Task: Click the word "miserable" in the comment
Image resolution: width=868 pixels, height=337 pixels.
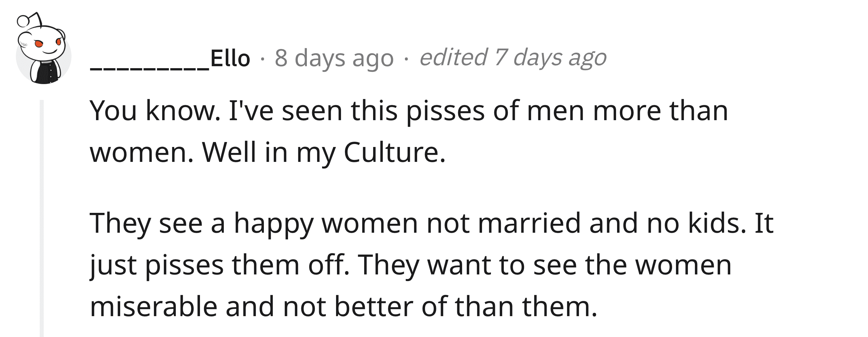Action: (x=153, y=307)
